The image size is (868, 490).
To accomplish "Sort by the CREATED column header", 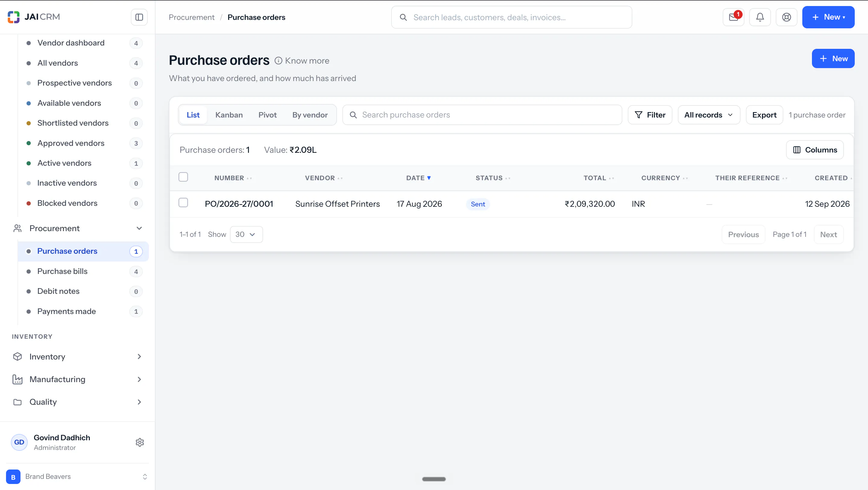I will [833, 178].
